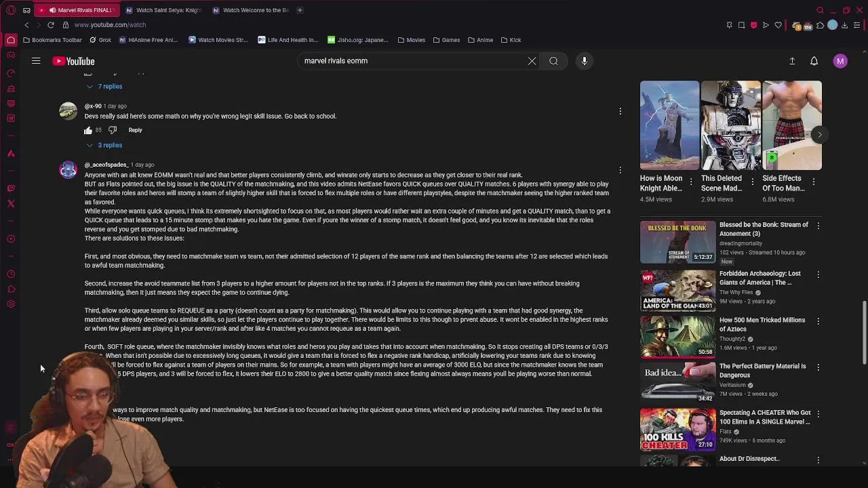
Task: Reload the page with the refresh icon
Action: click(x=50, y=25)
